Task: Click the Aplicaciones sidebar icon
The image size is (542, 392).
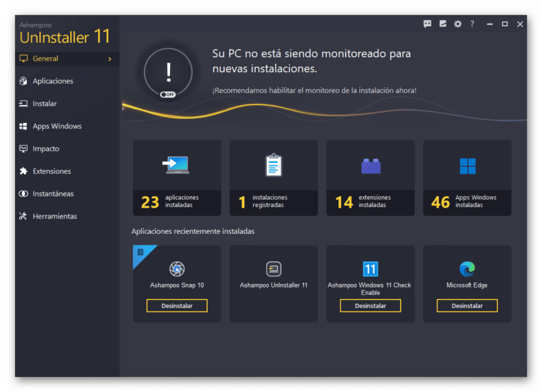Action: coord(23,81)
